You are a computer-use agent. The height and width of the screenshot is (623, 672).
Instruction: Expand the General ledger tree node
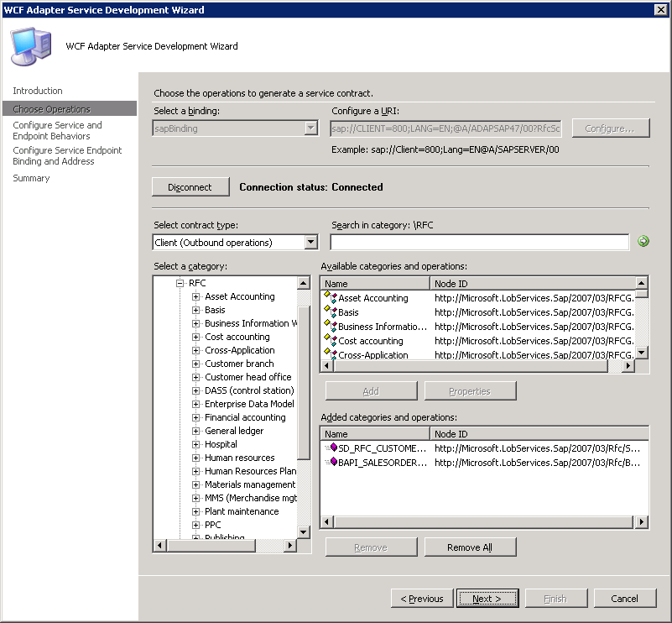coord(195,431)
